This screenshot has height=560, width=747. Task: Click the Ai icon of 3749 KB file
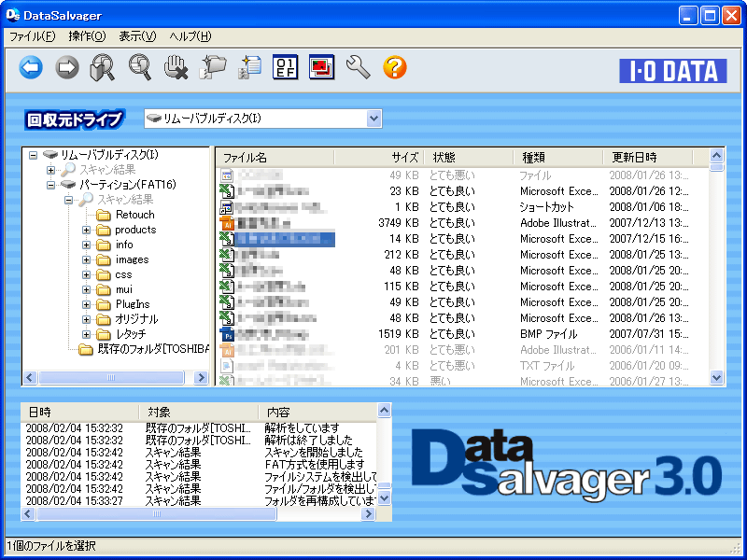(x=227, y=223)
